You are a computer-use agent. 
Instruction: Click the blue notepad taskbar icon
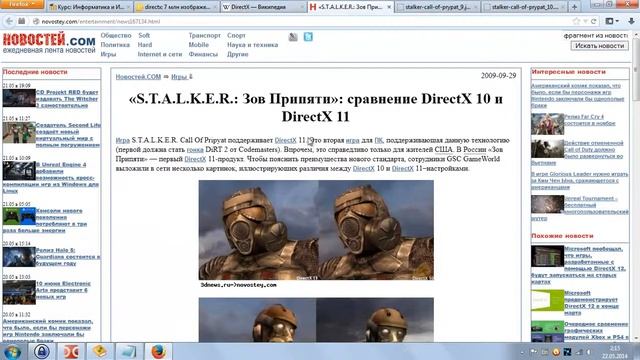click(x=128, y=351)
